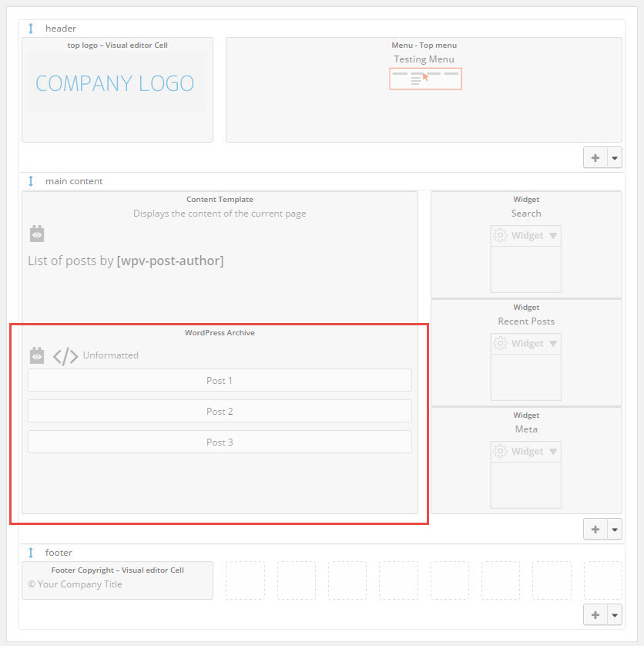Click the Meta widget gear icon
The width and height of the screenshot is (644, 646).
click(500, 451)
